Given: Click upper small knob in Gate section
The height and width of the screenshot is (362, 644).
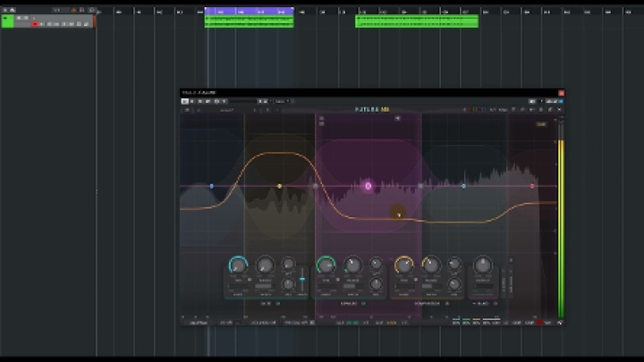Looking at the screenshot, I should (x=288, y=264).
